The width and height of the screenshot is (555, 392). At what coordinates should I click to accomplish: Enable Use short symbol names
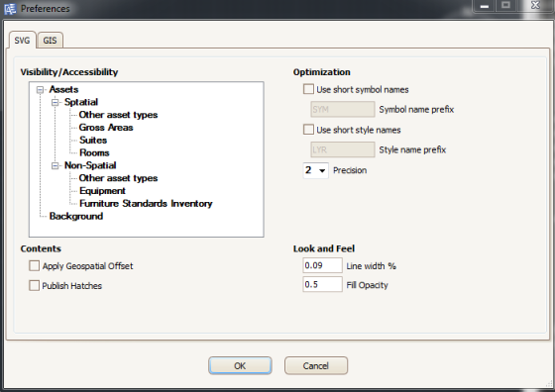coord(308,89)
